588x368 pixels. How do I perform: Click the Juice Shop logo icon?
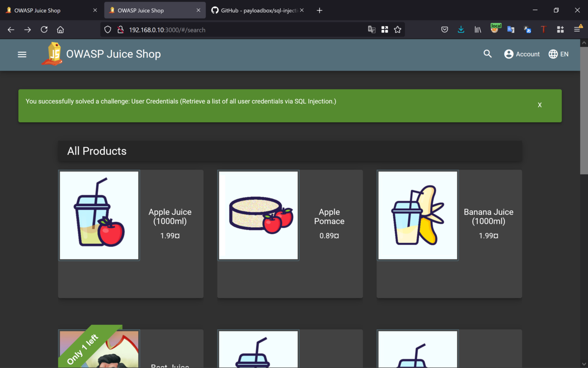(52, 54)
